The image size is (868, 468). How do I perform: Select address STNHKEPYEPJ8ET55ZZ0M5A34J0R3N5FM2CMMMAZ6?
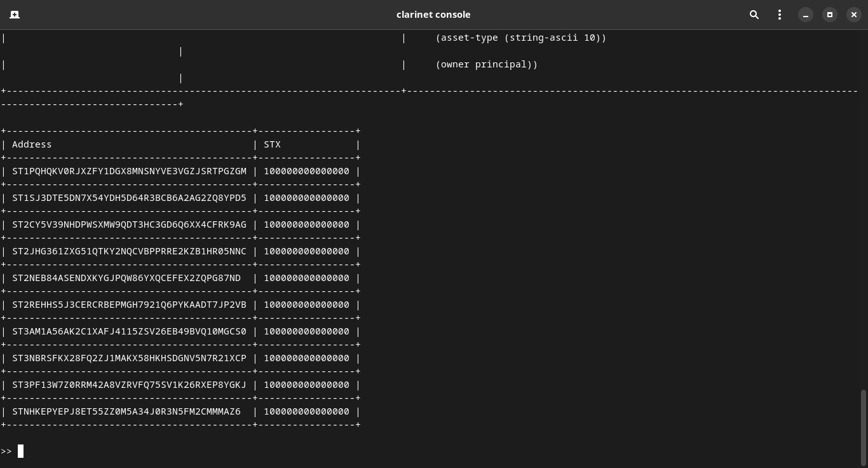point(126,411)
